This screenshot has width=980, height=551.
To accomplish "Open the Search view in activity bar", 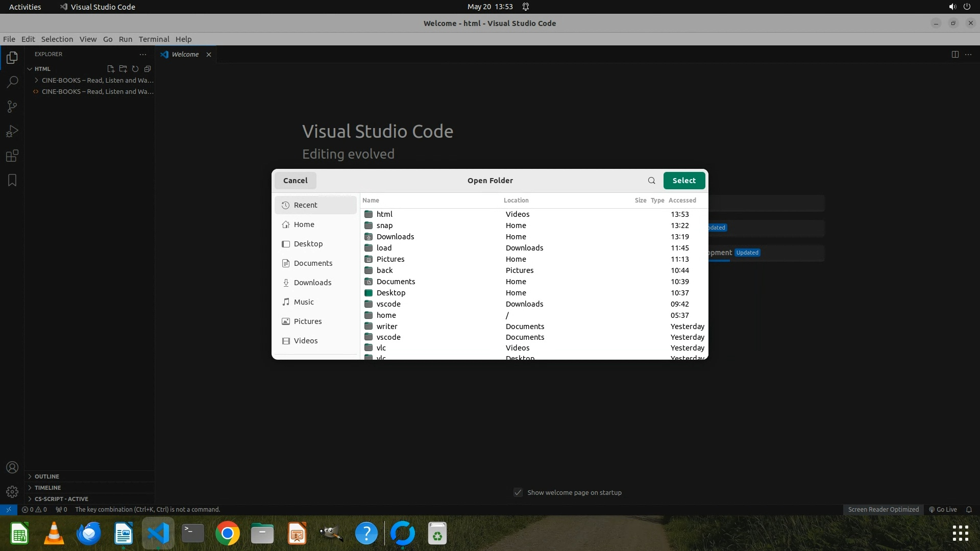I will 12,82.
